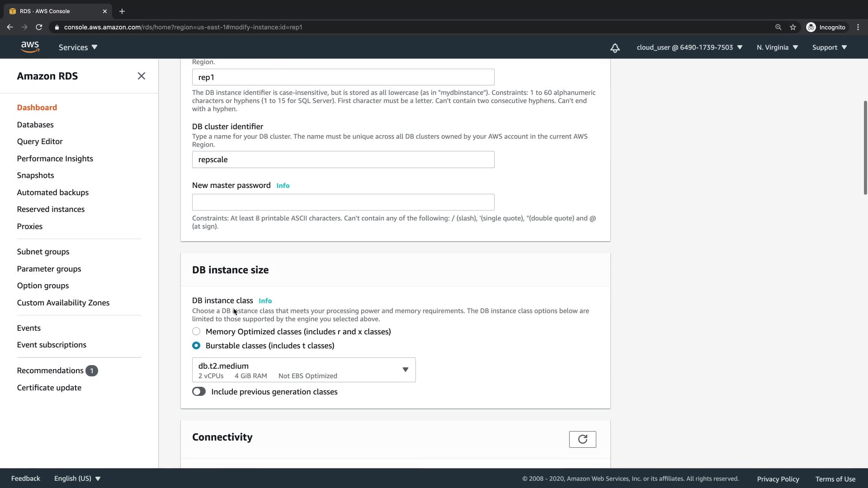Toggle Include previous generation classes
The height and width of the screenshot is (488, 868).
coord(199,392)
